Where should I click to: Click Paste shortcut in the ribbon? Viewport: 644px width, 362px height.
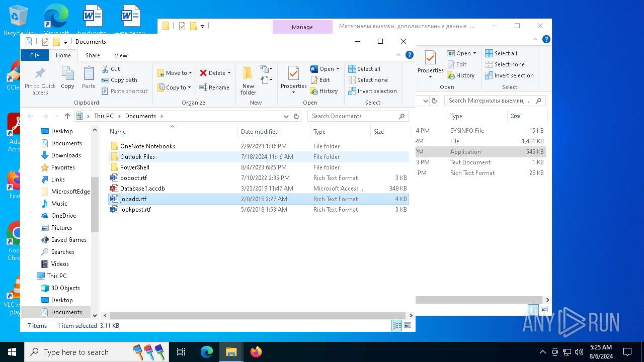(124, 91)
